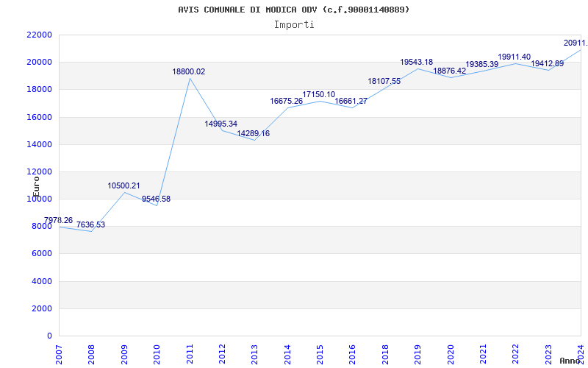
Task: Click the 19412.89 data label
Action: point(547,63)
